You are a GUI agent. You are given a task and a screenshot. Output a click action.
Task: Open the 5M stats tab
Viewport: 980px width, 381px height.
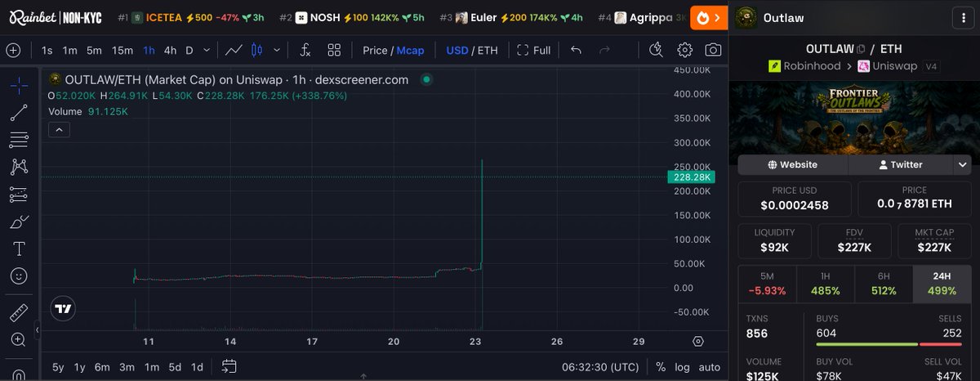767,284
